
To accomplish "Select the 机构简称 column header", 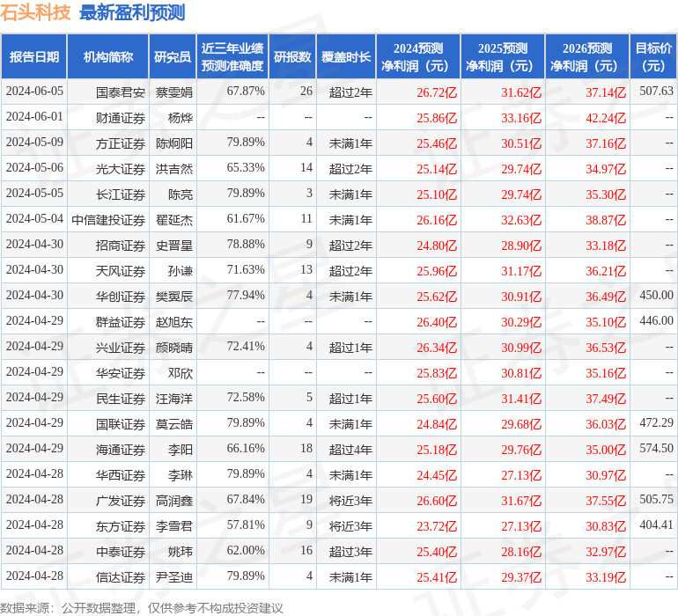I will (108, 56).
